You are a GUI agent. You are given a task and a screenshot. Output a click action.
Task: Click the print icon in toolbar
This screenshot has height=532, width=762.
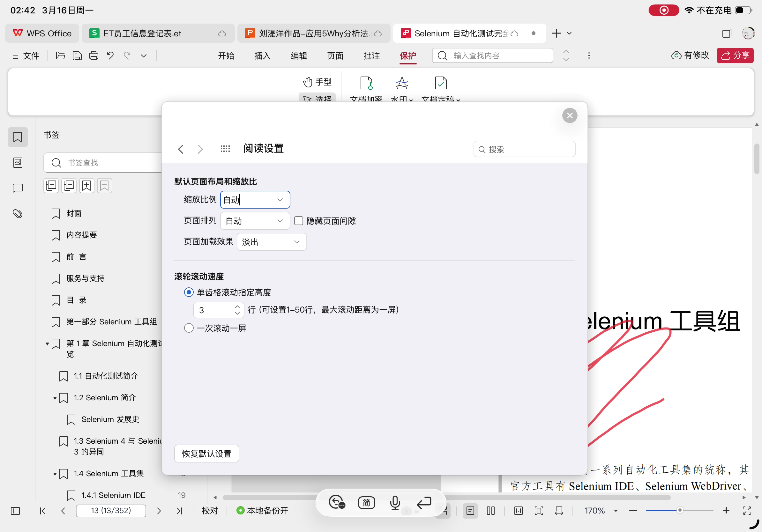pos(93,55)
